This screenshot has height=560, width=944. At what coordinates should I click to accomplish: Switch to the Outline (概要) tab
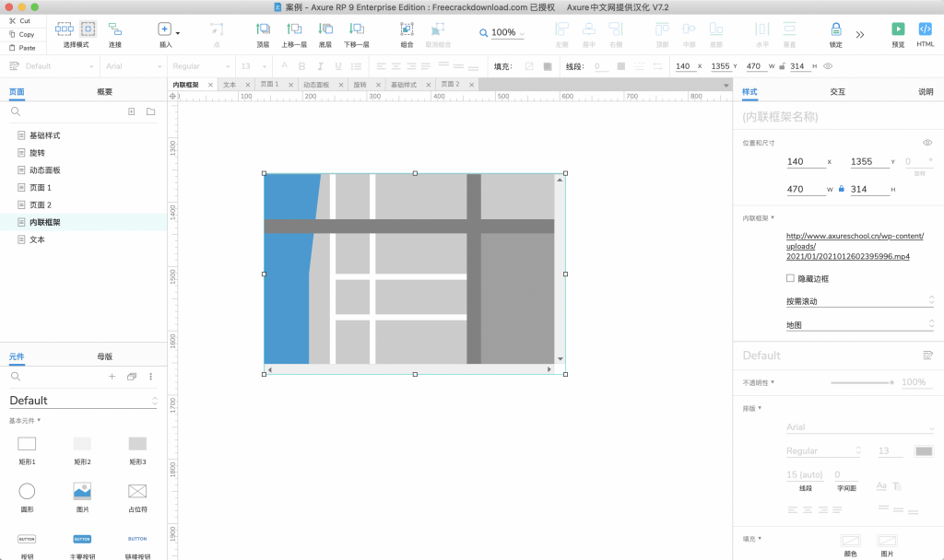pos(104,92)
